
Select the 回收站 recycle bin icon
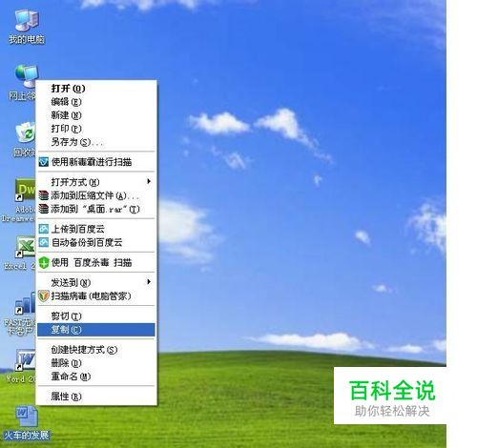25,132
